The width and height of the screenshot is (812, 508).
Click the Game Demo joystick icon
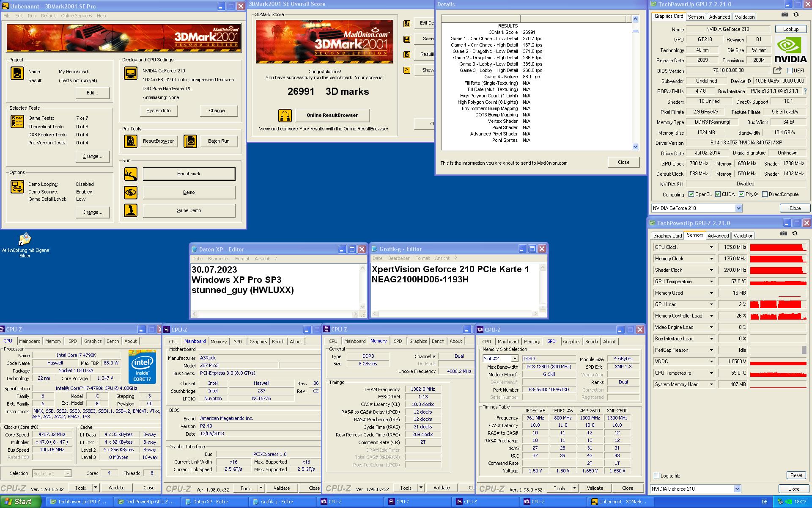[x=131, y=210]
